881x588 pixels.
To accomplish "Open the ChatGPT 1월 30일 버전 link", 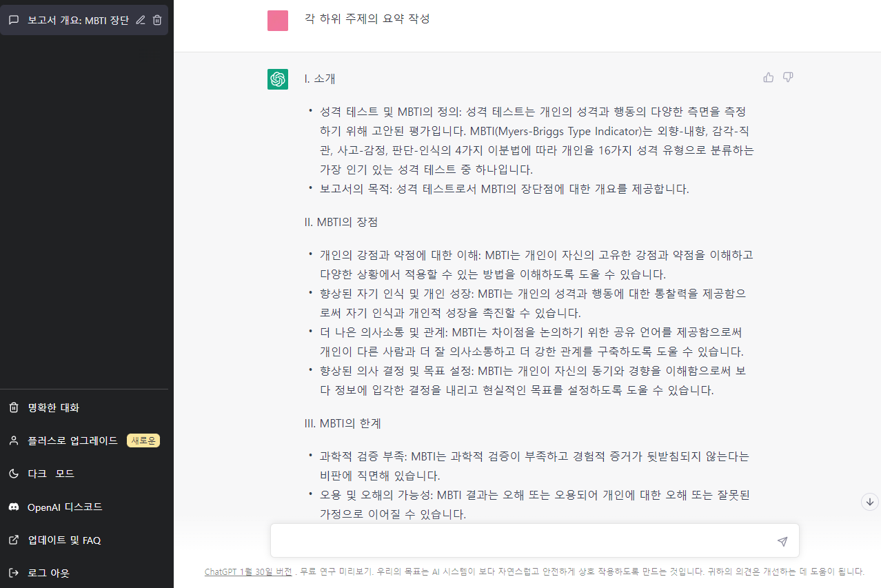I will [248, 572].
